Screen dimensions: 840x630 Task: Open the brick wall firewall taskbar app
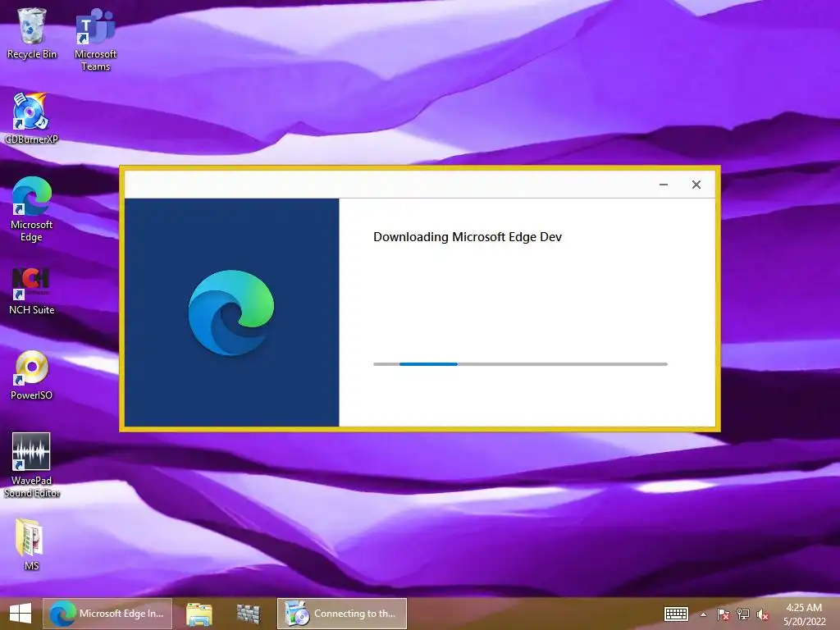[x=248, y=614]
